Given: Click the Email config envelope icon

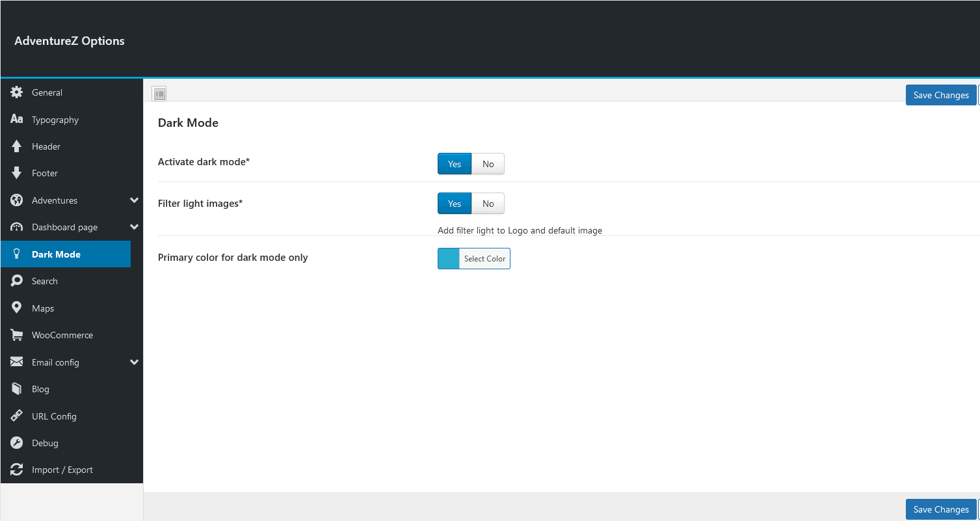Looking at the screenshot, I should 17,362.
